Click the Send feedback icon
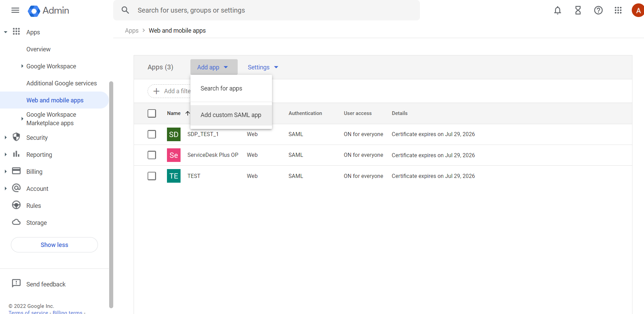 click(x=16, y=283)
